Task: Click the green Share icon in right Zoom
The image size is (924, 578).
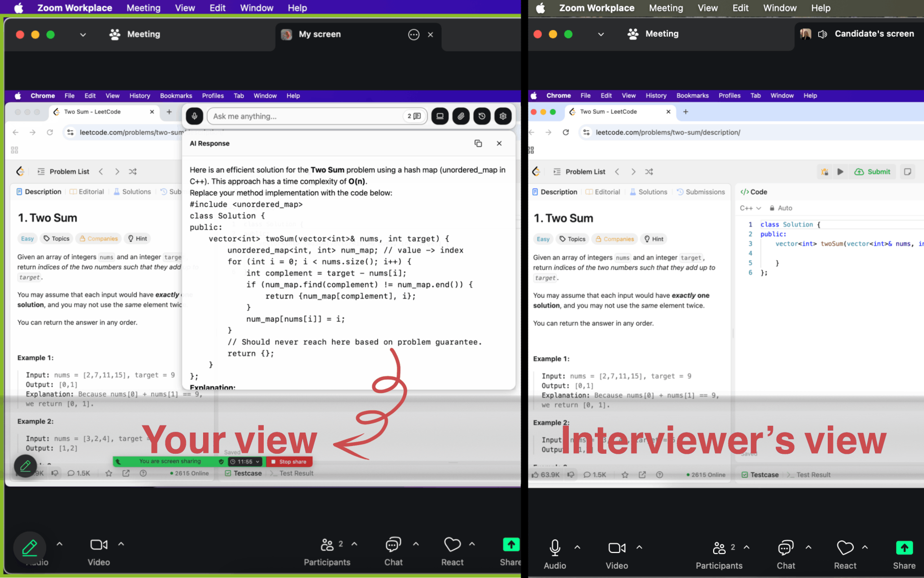Action: click(x=904, y=548)
